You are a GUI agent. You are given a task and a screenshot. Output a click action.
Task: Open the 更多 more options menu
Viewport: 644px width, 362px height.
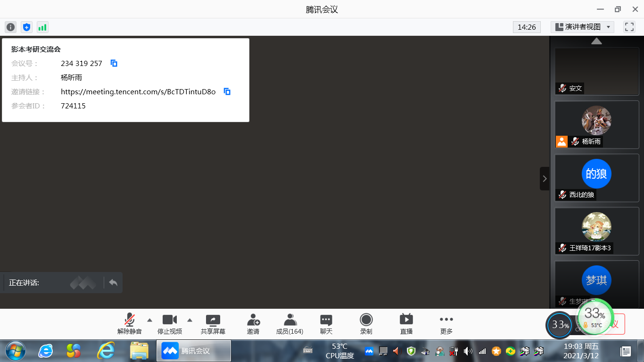click(446, 324)
